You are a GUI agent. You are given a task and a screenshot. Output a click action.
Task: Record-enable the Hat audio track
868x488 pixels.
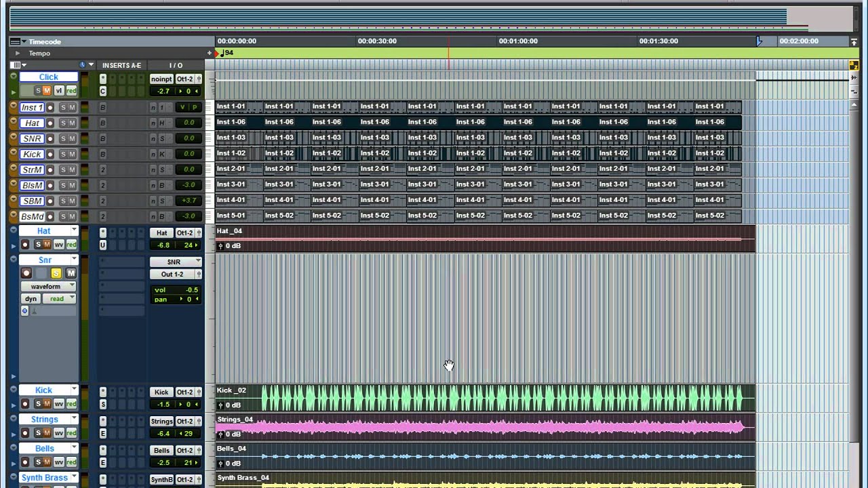coord(25,245)
